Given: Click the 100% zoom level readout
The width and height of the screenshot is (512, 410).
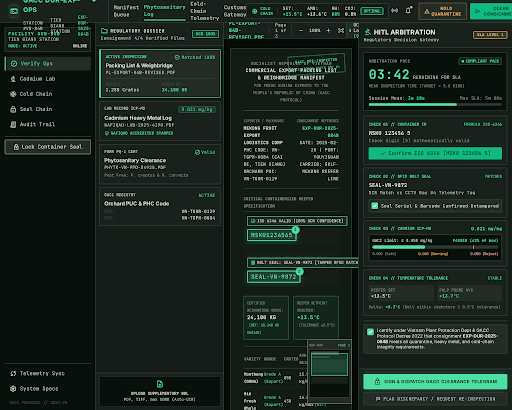Looking at the screenshot, I should tap(315, 31).
